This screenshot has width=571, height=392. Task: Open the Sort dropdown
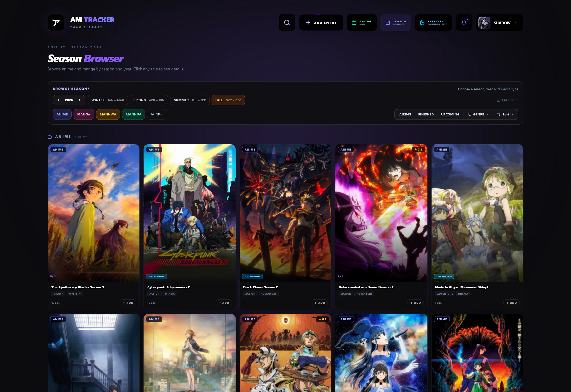click(505, 114)
